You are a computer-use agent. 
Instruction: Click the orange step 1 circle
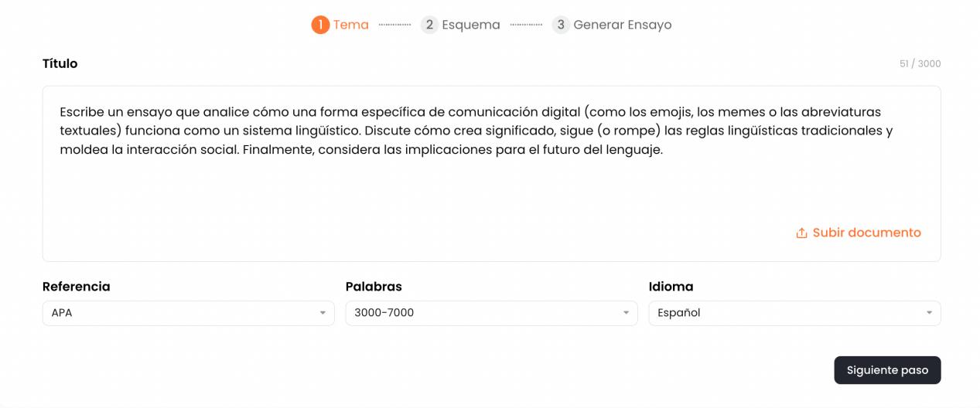pyautogui.click(x=320, y=25)
